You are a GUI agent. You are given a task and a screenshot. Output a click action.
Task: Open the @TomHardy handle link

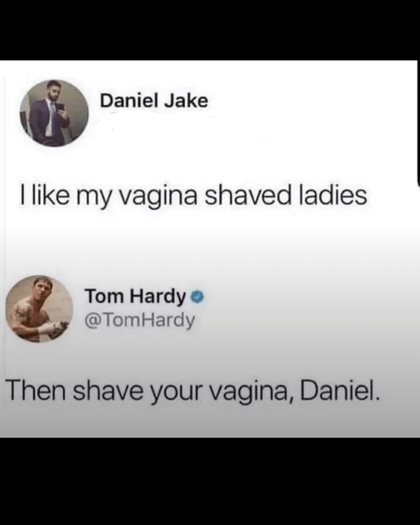point(140,320)
